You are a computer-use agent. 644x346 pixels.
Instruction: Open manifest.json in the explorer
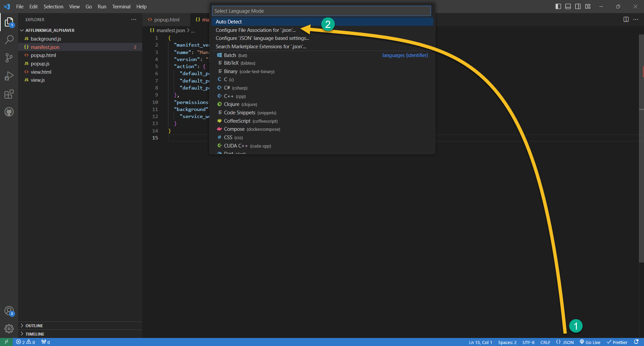80,47
